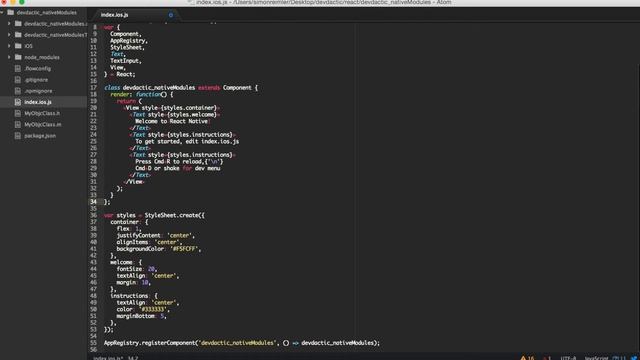640x360 pixels.
Task: Expand the node_modules folder arrow
Action: tap(9, 57)
